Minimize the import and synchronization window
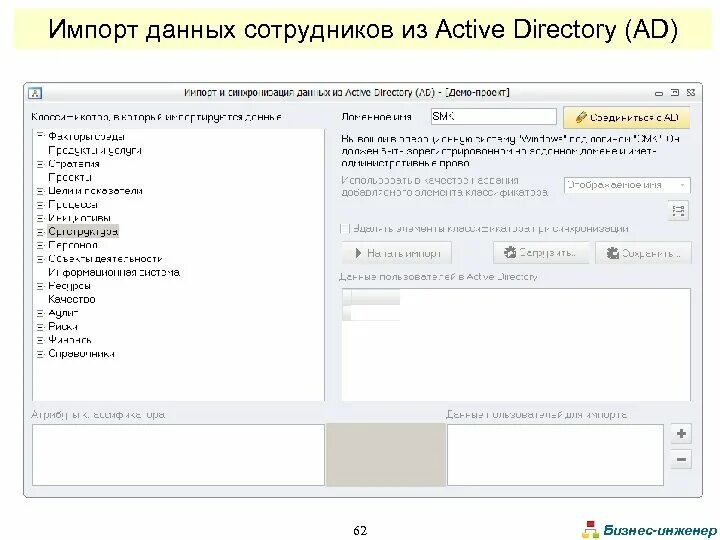The height and width of the screenshot is (540, 720). 659,93
